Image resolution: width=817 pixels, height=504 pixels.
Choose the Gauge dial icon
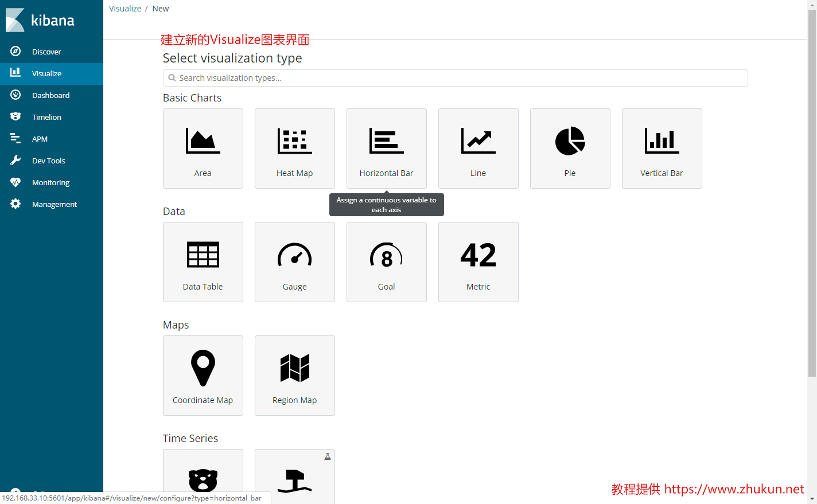tap(294, 255)
